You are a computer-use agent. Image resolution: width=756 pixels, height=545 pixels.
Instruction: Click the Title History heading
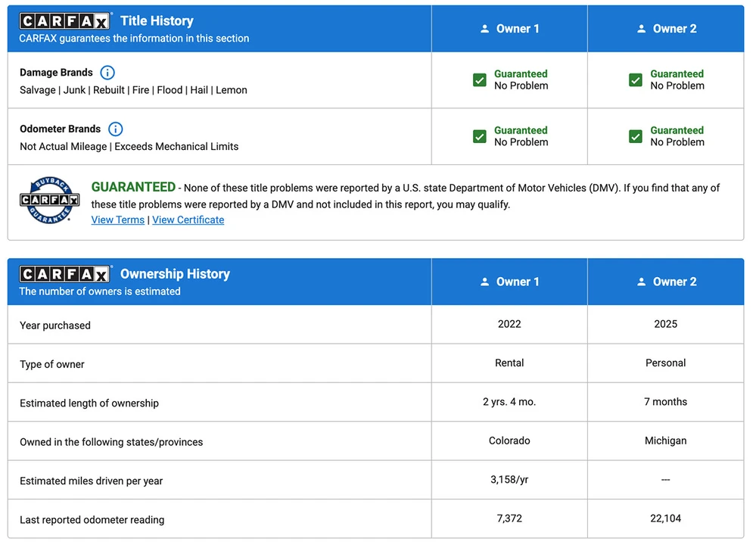[157, 20]
